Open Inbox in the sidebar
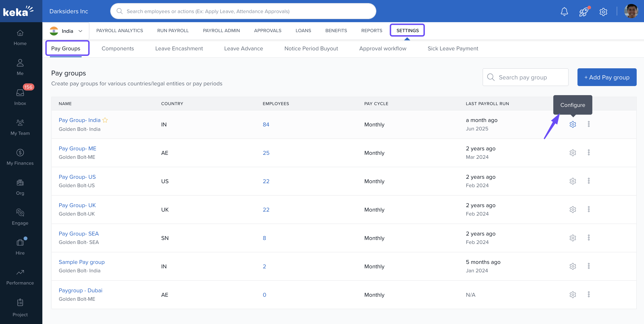 pyautogui.click(x=20, y=96)
